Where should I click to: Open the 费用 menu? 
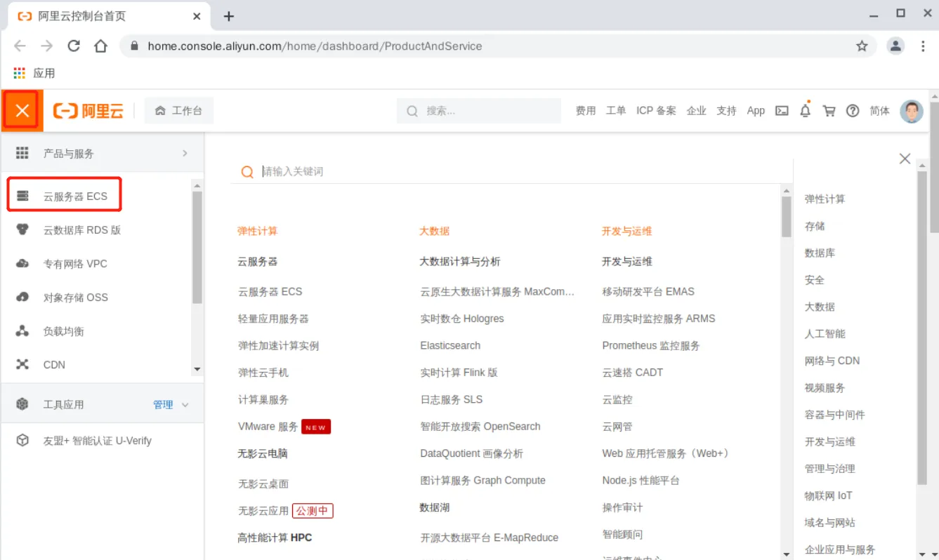pyautogui.click(x=586, y=111)
